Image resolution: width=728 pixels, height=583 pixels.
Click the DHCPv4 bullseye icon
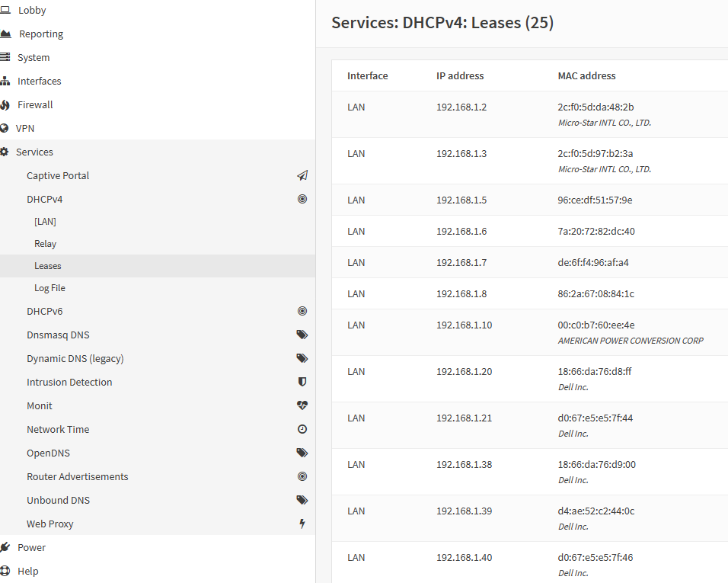pyautogui.click(x=302, y=200)
